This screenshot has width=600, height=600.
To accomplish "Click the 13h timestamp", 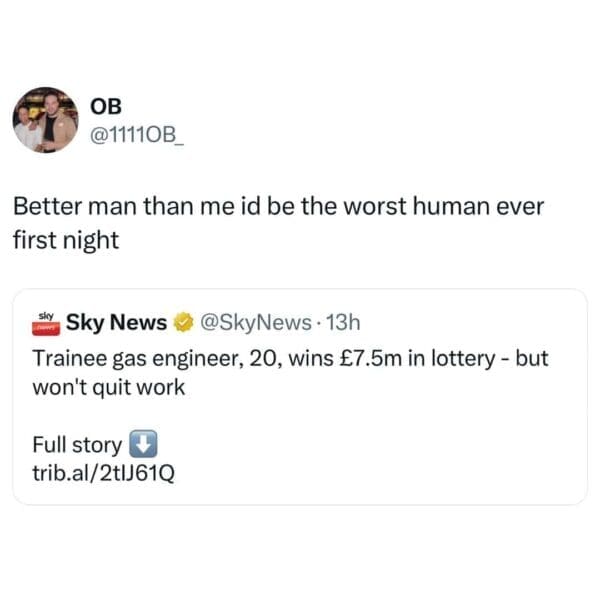I will click(343, 322).
